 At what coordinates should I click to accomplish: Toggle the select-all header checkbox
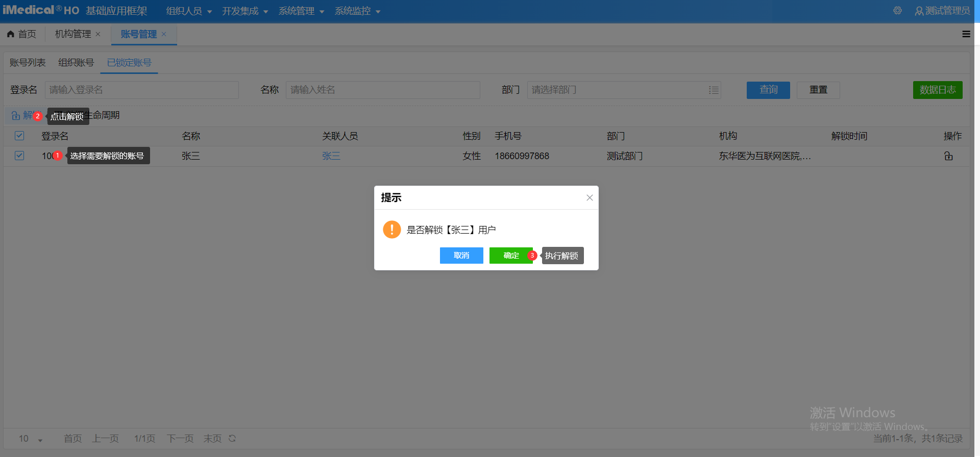[x=19, y=136]
